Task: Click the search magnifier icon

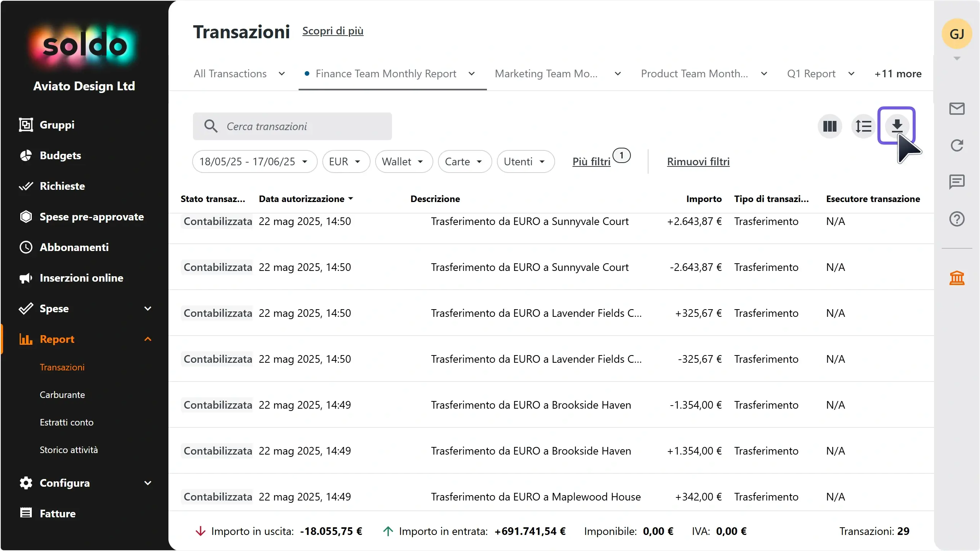Action: [x=211, y=126]
